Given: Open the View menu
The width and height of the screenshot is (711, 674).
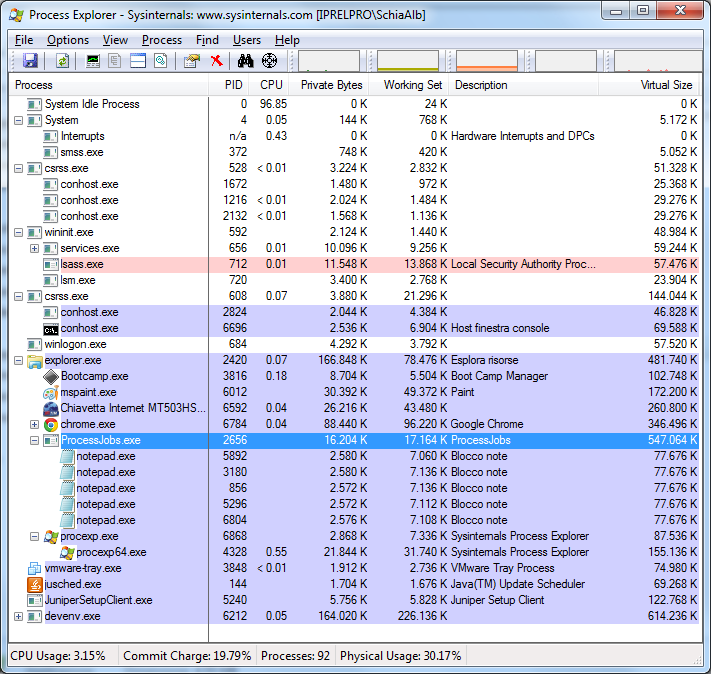Looking at the screenshot, I should [x=115, y=40].
